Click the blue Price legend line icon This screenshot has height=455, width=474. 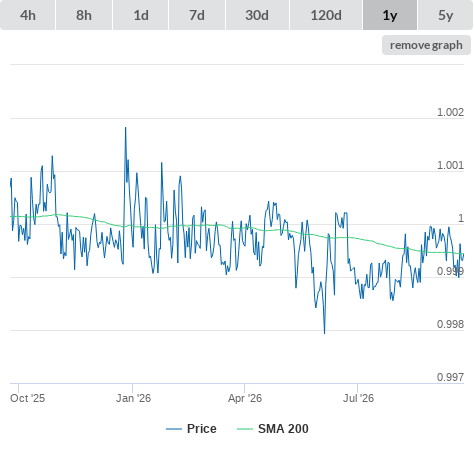(x=174, y=429)
